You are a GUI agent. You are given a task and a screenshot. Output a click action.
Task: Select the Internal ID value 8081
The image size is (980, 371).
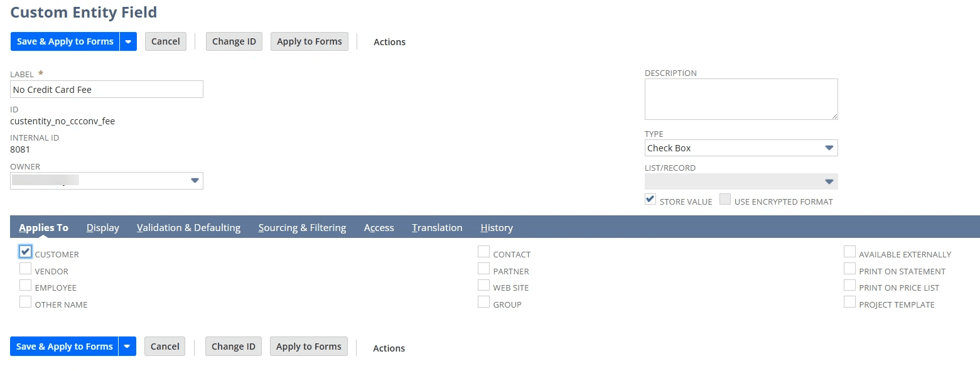pos(20,149)
